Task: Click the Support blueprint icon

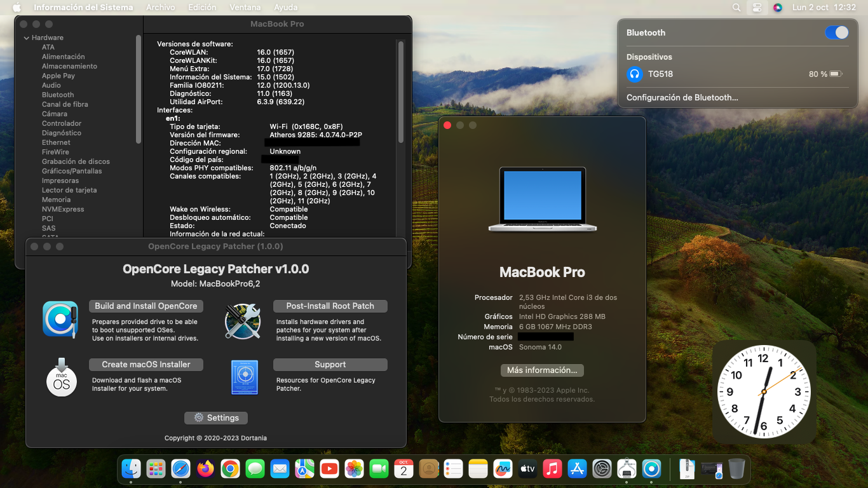Action: [x=245, y=377]
